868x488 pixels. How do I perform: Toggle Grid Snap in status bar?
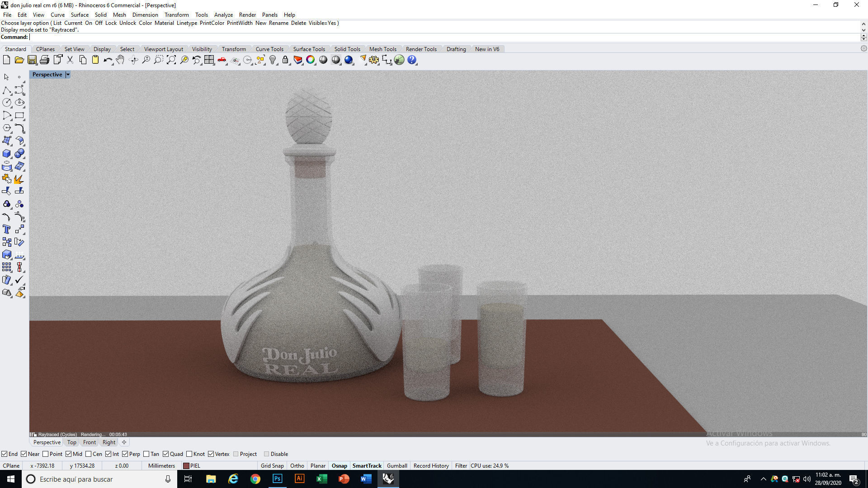(272, 466)
